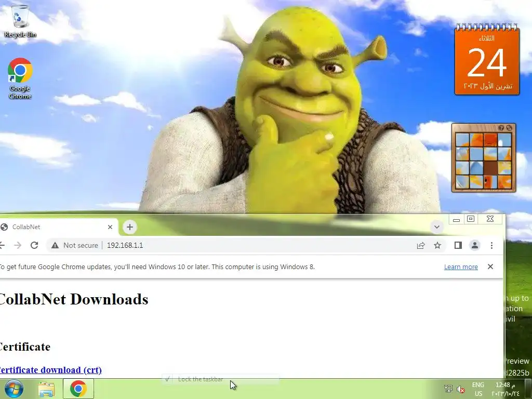Click the Not secure warning indicator
Screen dimensions: 532x399
(x=75, y=245)
